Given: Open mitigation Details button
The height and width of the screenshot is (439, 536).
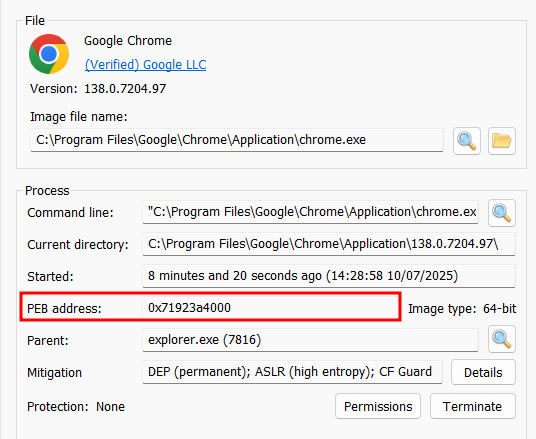Looking at the screenshot, I should click(x=483, y=372).
